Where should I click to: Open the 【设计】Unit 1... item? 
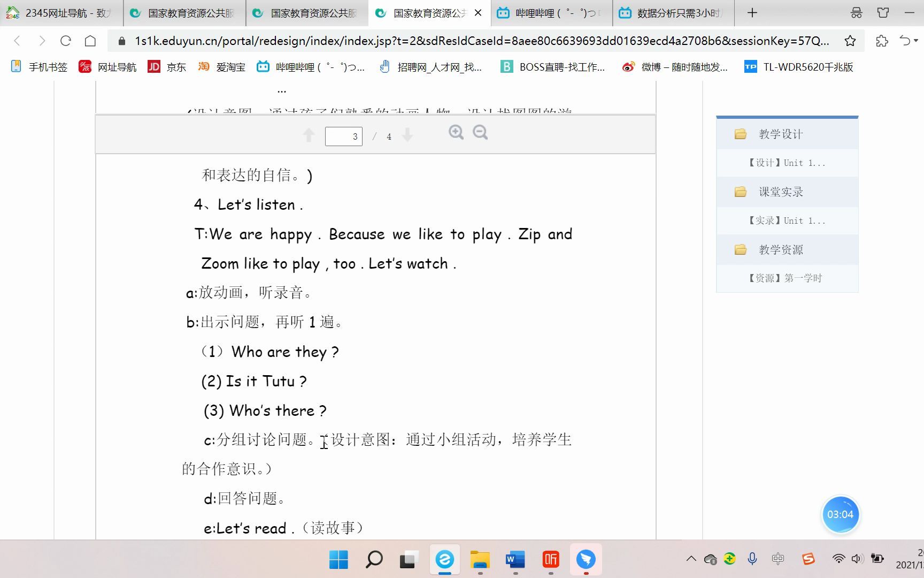click(x=787, y=163)
